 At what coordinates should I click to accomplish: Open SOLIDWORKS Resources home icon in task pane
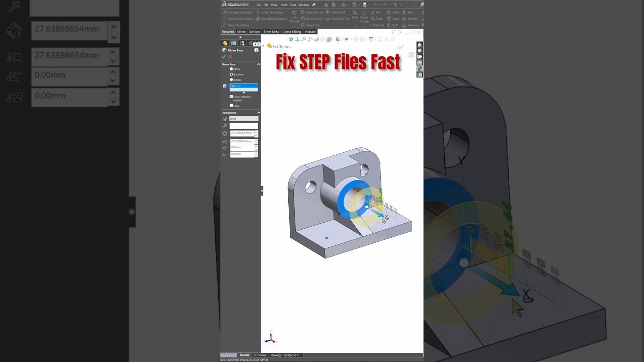pos(420,45)
